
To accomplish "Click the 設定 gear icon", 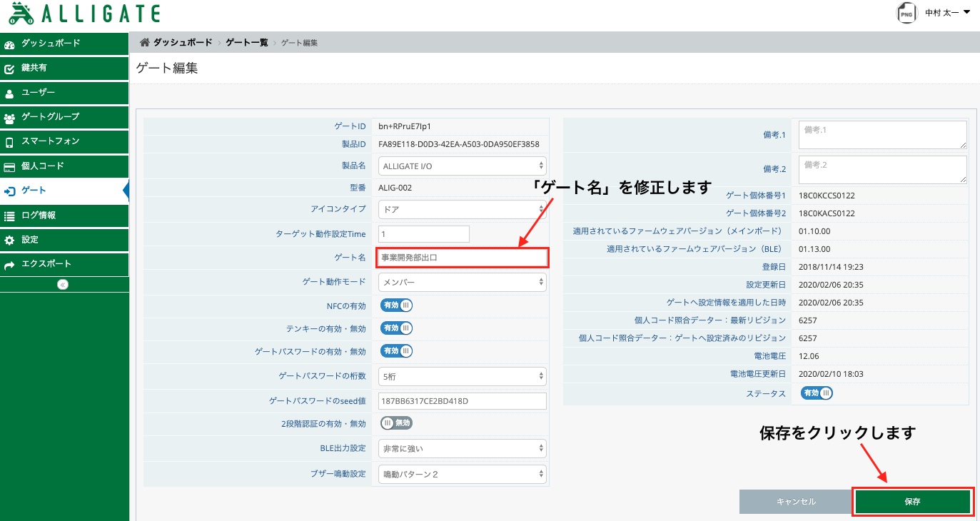I will (9, 240).
